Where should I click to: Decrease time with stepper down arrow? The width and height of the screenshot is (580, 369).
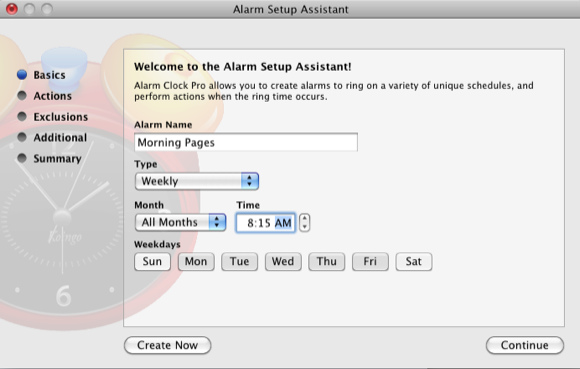point(304,227)
